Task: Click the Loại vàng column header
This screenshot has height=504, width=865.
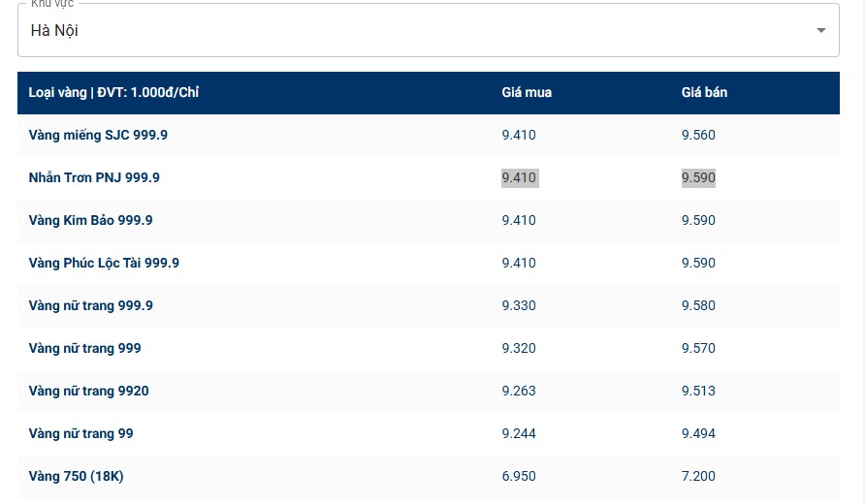Action: point(113,93)
